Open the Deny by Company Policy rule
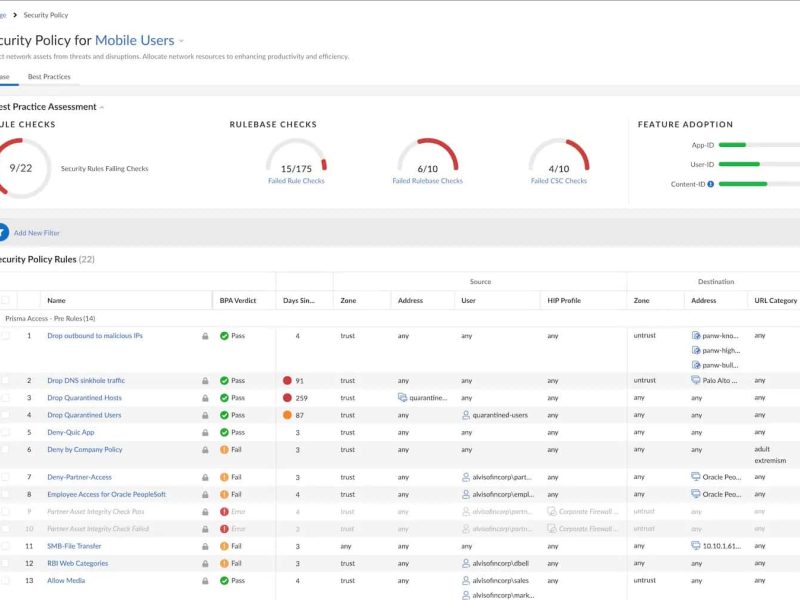Viewport: 800px width, 600px height. coord(85,449)
